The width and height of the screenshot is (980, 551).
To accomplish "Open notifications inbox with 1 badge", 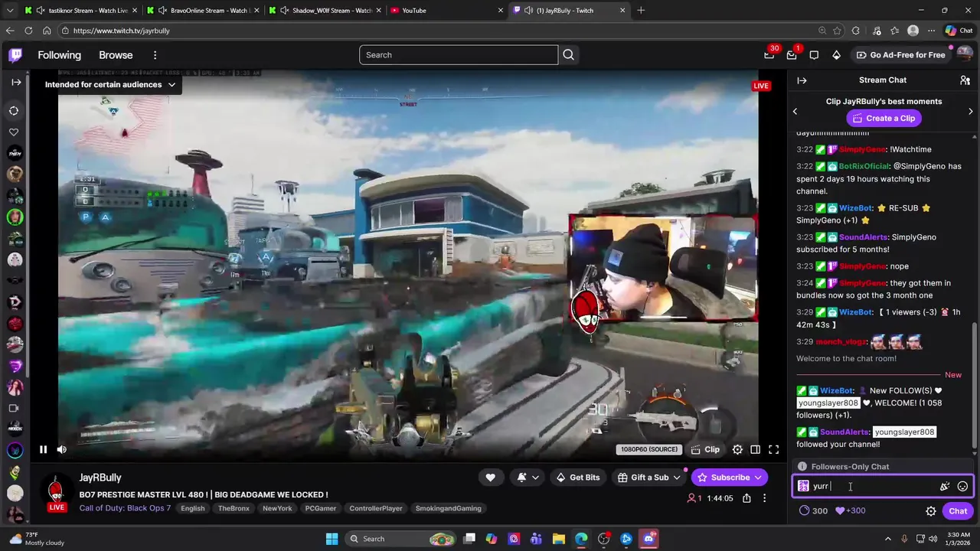I will click(792, 55).
